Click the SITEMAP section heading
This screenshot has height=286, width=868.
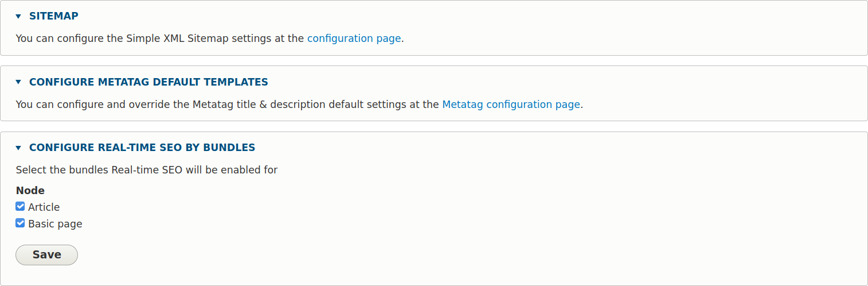53,16
